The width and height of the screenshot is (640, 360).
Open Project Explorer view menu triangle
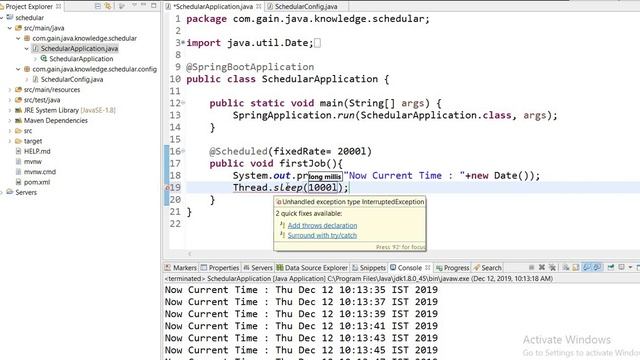(134, 6)
